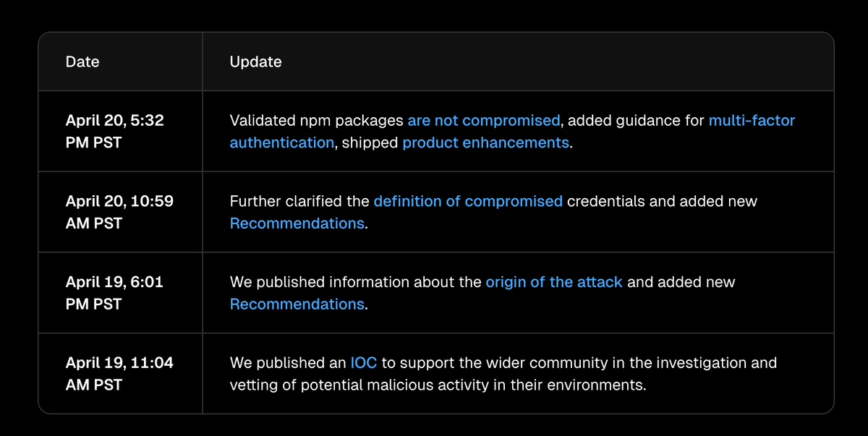Click the "added guidance for" text
The image size is (868, 436).
point(636,121)
